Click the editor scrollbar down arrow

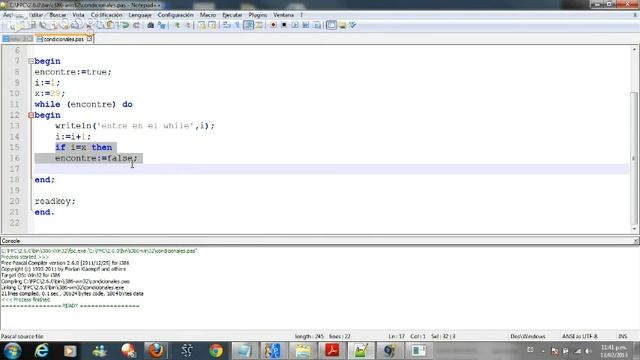tap(634, 229)
